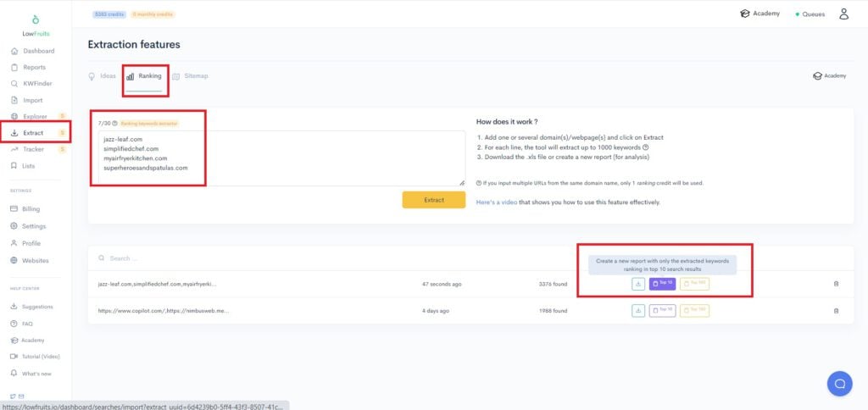Viewport: 868px width, 410px height.
Task: Open Academy in the top bar
Action: coord(759,14)
